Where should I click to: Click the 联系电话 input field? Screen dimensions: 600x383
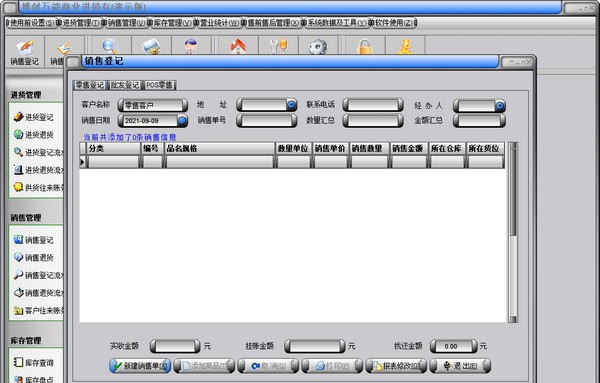coord(373,105)
